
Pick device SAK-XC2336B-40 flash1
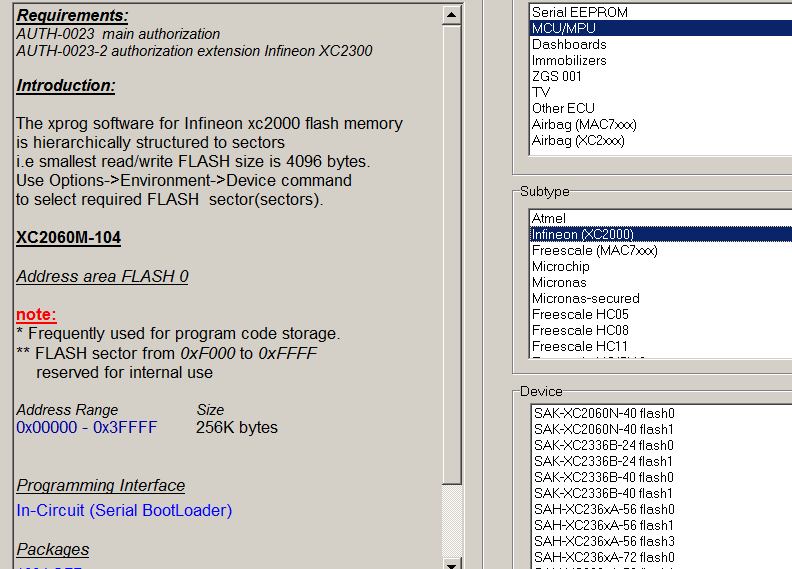[x=662, y=493]
